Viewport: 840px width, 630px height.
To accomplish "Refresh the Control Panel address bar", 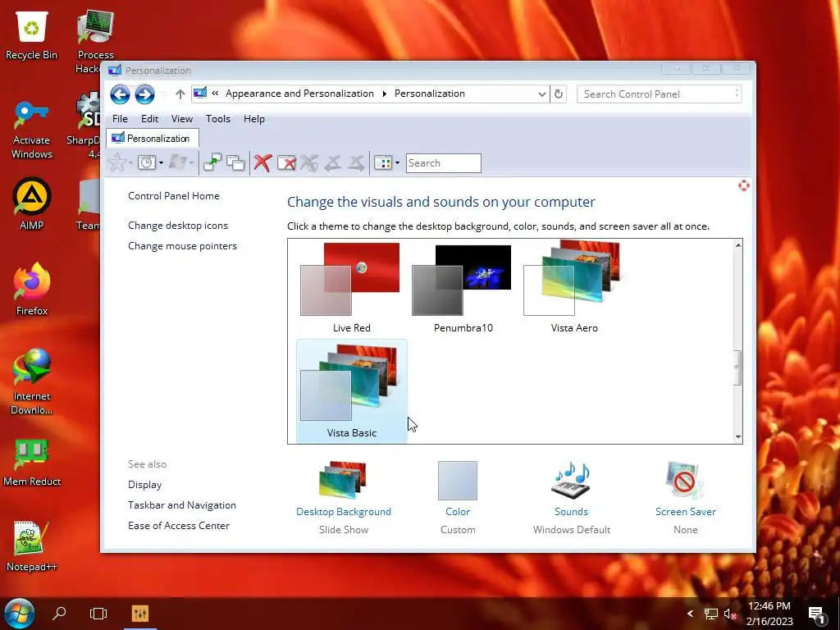I will 558,94.
